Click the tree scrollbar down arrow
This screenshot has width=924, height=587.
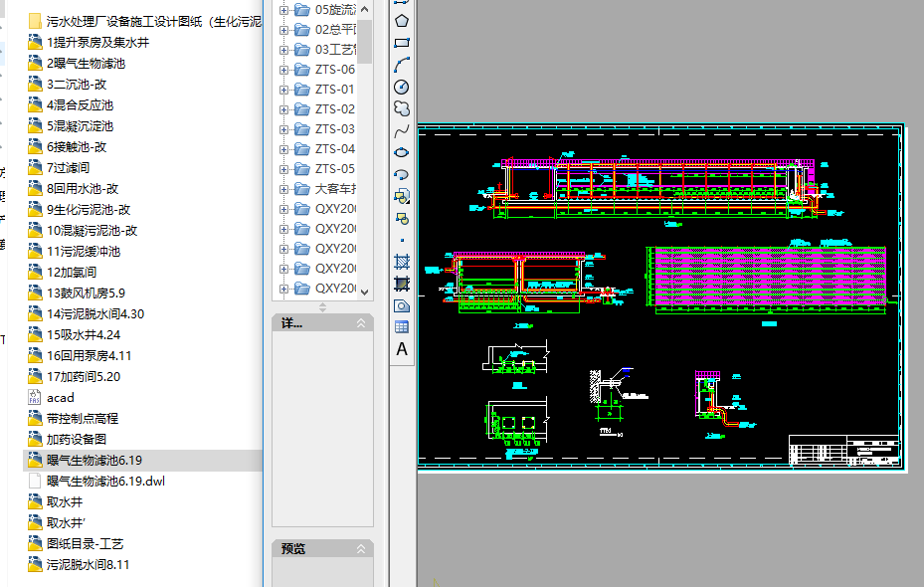(365, 292)
